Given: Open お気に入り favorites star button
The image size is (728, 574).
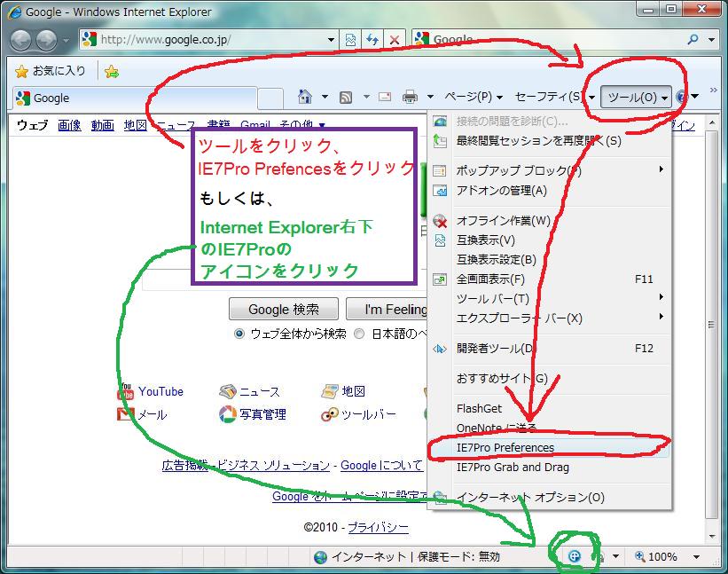Looking at the screenshot, I should [x=51, y=71].
